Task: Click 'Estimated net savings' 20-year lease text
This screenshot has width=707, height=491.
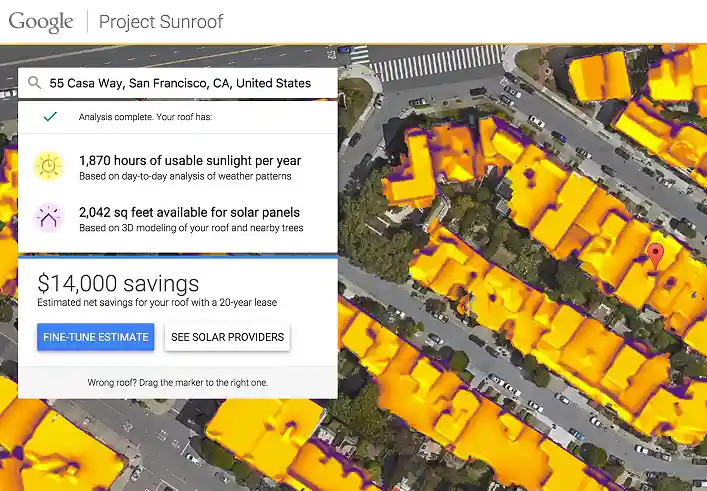Action: point(157,303)
